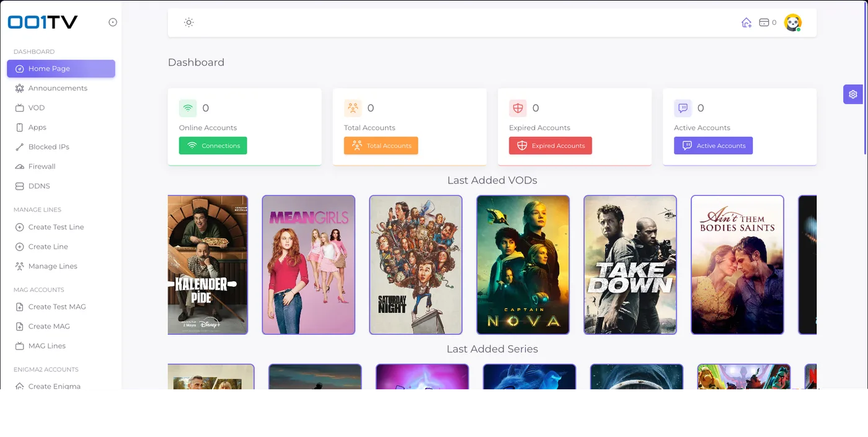This screenshot has width=868, height=437.
Task: Open the user avatar profile menu
Action: click(793, 22)
